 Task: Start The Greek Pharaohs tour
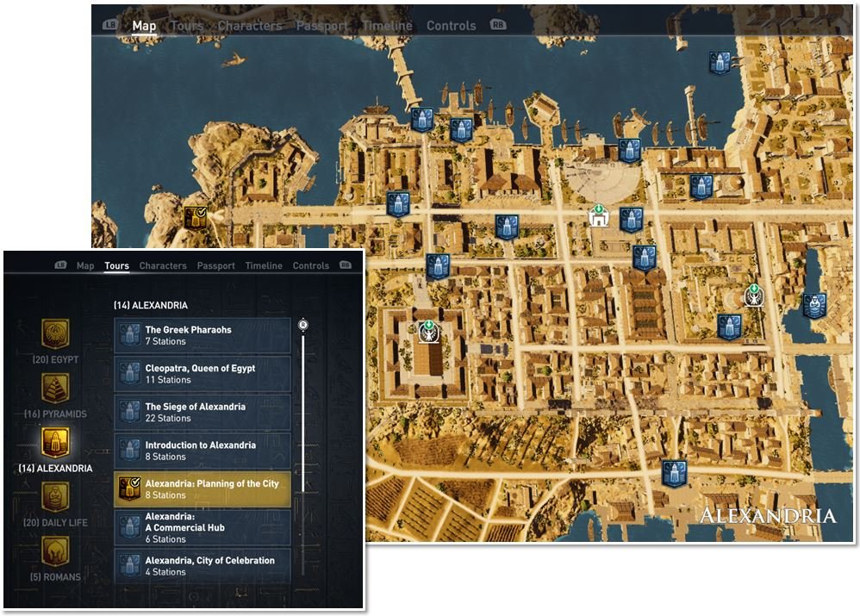(203, 335)
